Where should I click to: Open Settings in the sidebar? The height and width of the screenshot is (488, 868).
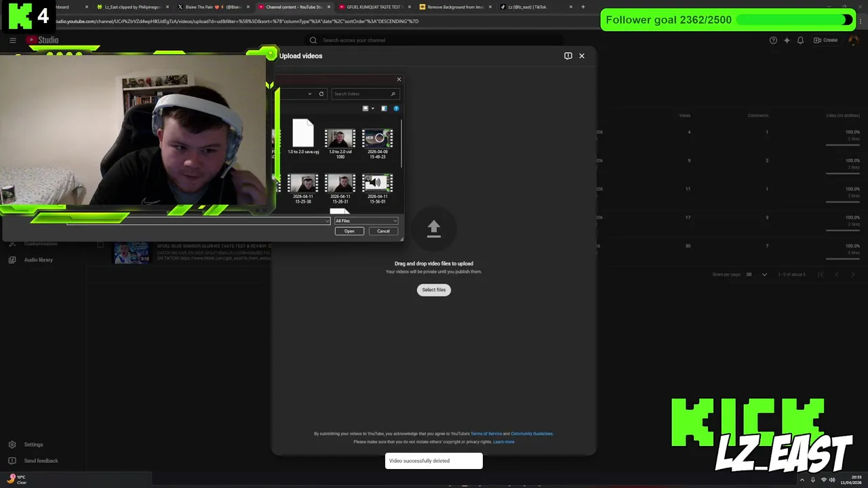pos(33,445)
